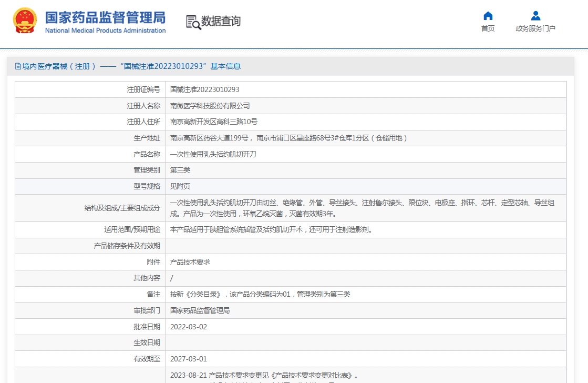588x383 pixels.
Task: Click the national emblem logo
Action: pyautogui.click(x=25, y=21)
